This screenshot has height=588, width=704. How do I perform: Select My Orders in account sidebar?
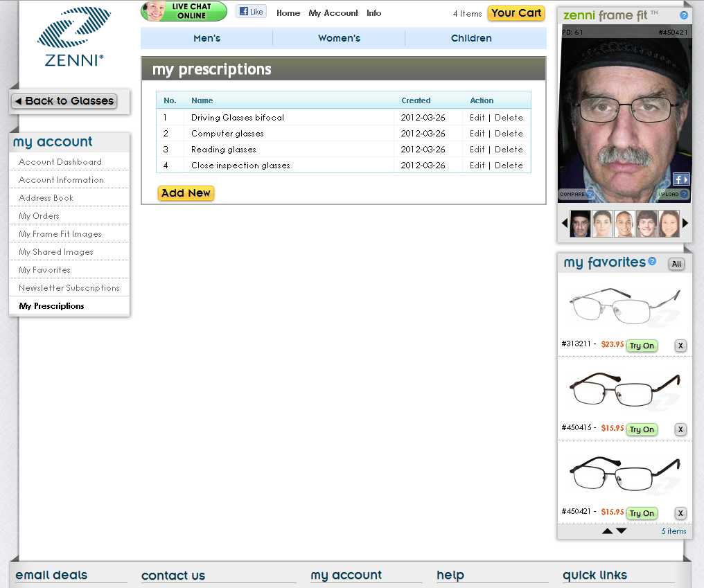(39, 216)
